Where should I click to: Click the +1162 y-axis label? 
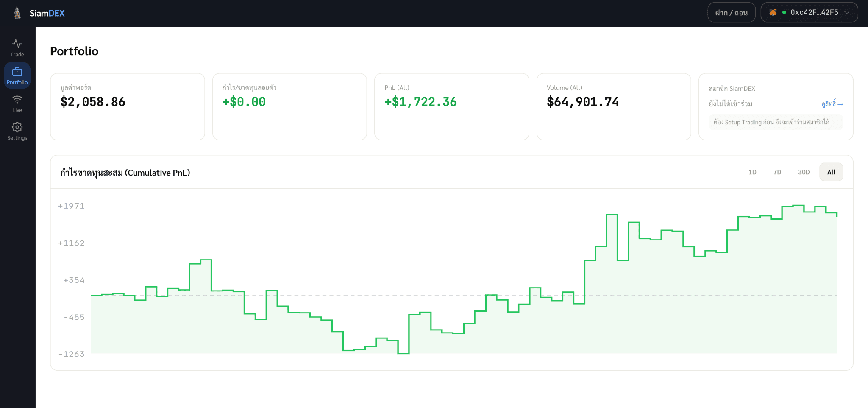pos(71,243)
